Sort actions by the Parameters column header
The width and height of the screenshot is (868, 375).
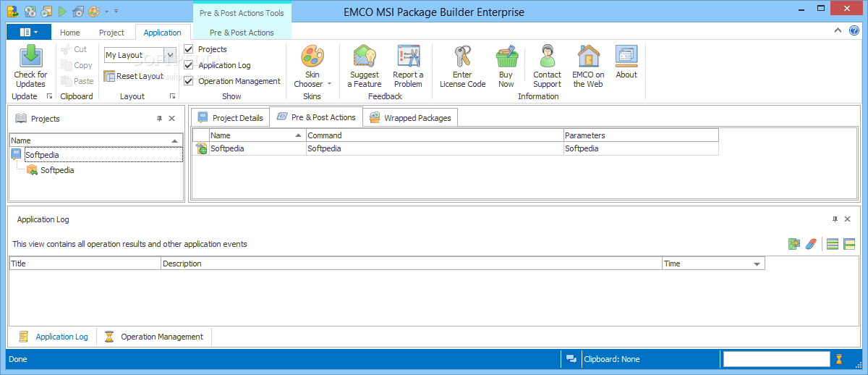point(641,135)
